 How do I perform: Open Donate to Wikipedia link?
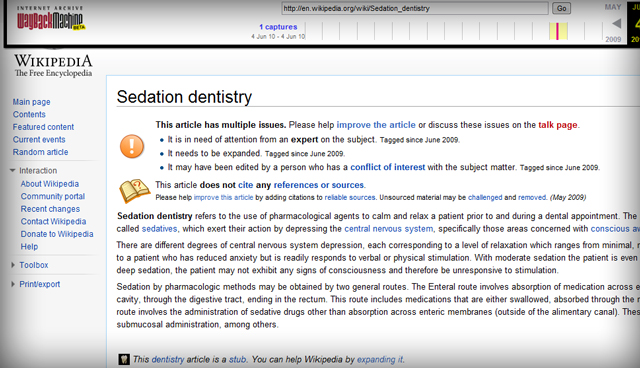(57, 234)
